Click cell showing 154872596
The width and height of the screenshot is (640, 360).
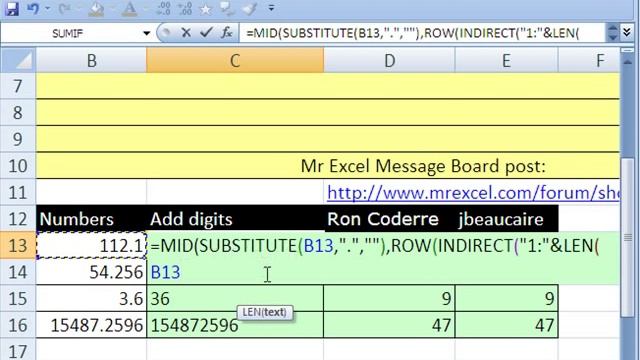point(235,325)
